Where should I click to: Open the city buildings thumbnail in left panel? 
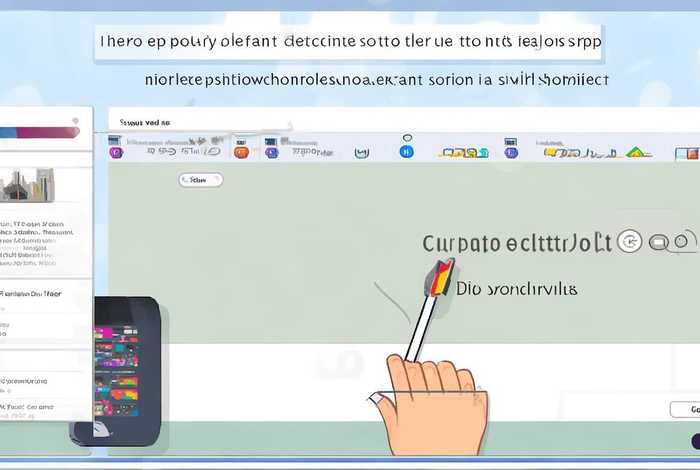32,185
